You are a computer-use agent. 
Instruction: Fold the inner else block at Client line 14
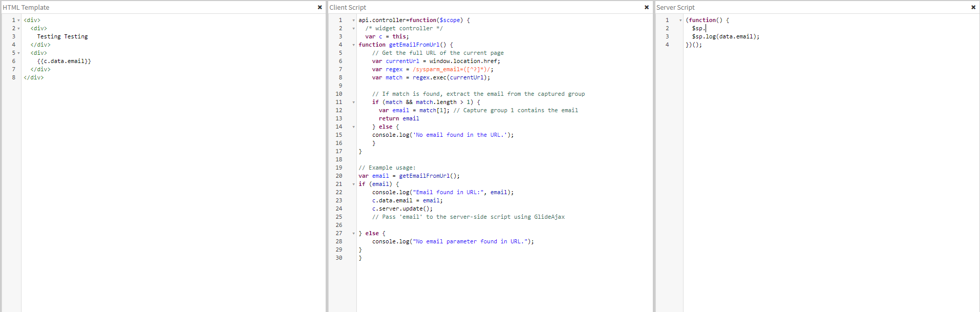(353, 127)
